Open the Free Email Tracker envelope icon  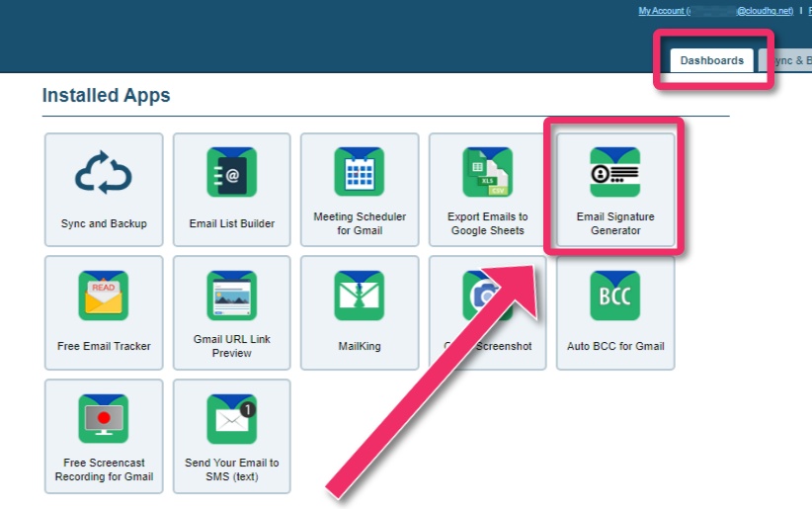pos(104,296)
